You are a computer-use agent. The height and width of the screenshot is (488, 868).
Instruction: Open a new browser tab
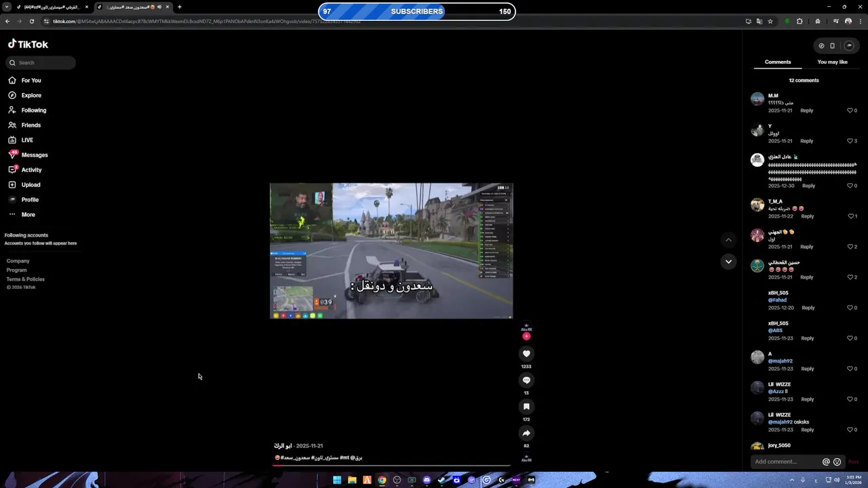pyautogui.click(x=179, y=7)
